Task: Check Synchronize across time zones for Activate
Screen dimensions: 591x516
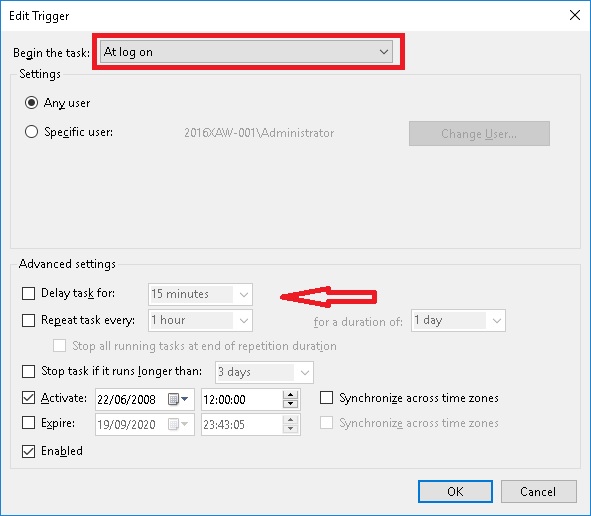Action: 326,398
